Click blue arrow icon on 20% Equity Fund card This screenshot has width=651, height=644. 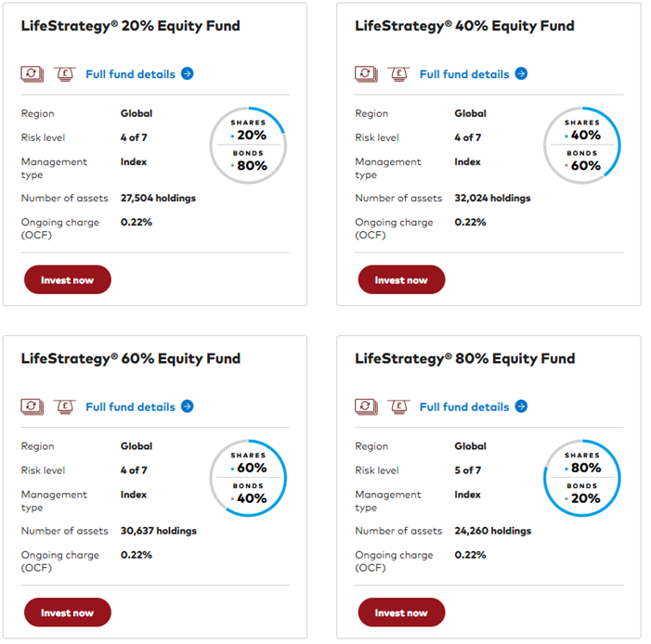(188, 73)
